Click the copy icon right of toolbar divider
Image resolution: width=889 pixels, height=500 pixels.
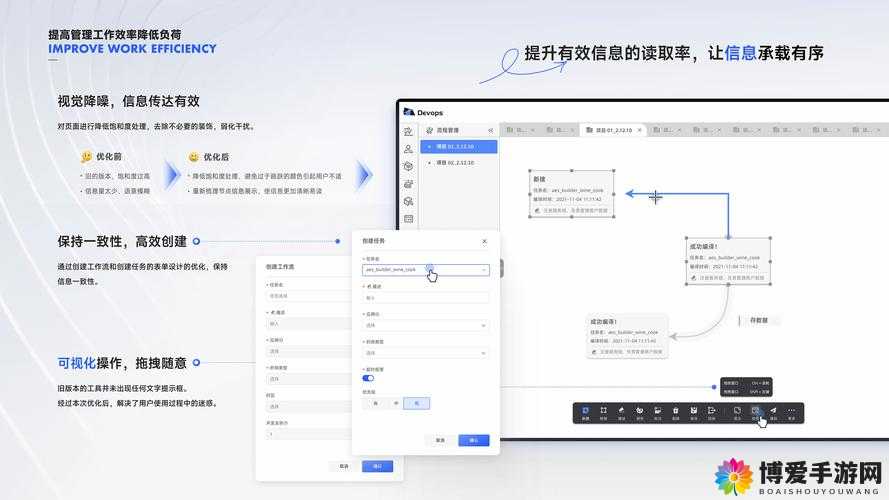point(737,412)
